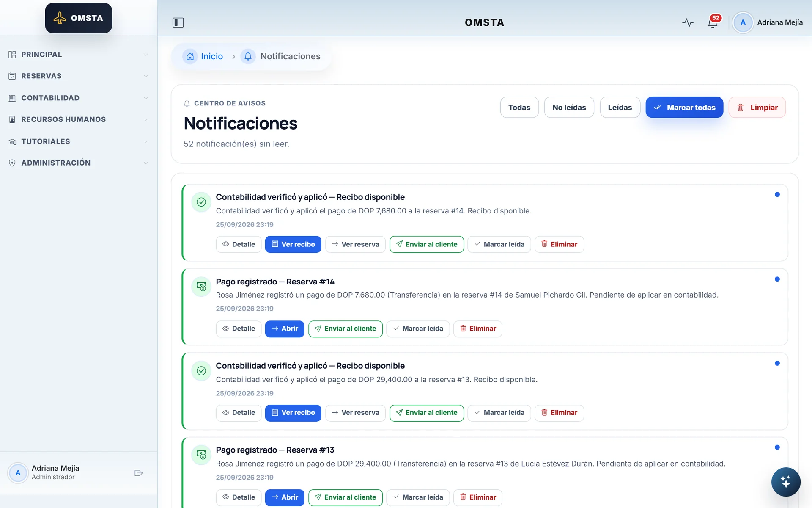Click the Adriana Mejía avatar in the header
The width and height of the screenshot is (812, 508).
pos(743,22)
